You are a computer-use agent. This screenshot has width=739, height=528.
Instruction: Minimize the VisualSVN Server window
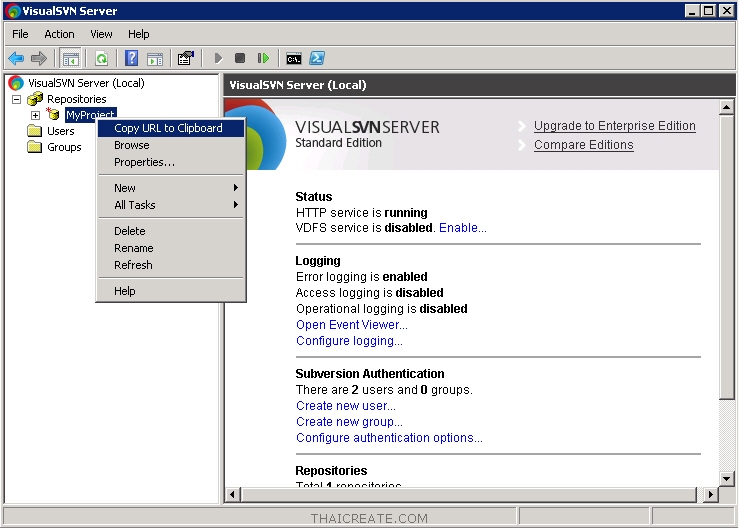(x=692, y=11)
